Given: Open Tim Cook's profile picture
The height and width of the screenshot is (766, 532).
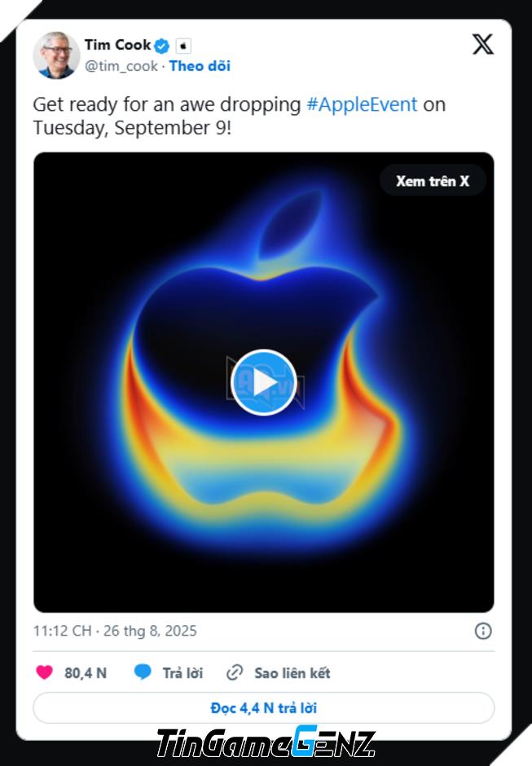Looking at the screenshot, I should tap(56, 55).
